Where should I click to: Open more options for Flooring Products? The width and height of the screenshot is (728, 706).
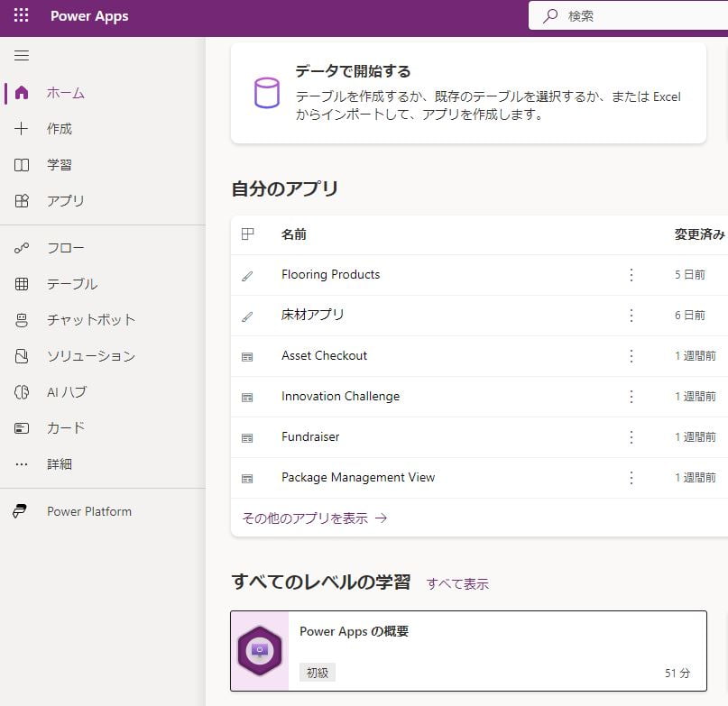(631, 275)
